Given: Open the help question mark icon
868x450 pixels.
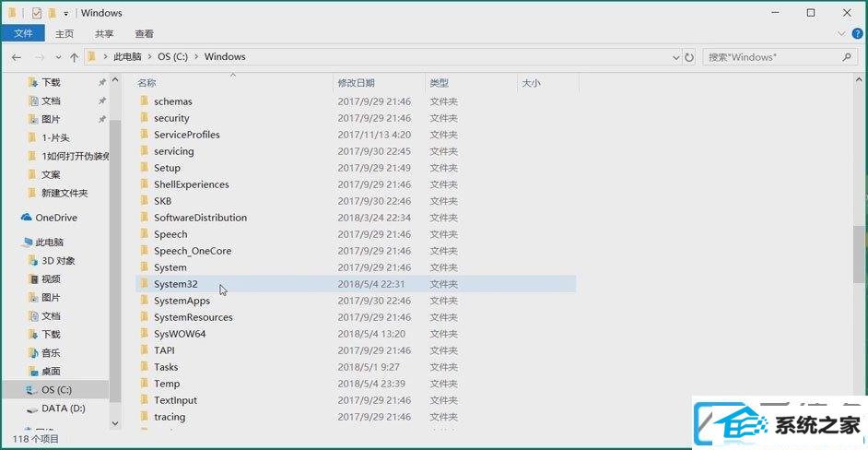Looking at the screenshot, I should click(x=858, y=34).
